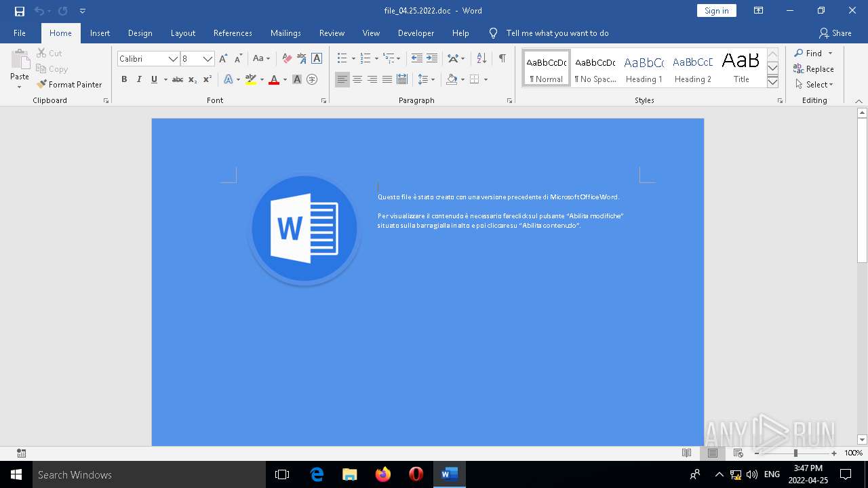The width and height of the screenshot is (868, 488).
Task: Expand Bullets list dropdown
Action: pos(353,59)
